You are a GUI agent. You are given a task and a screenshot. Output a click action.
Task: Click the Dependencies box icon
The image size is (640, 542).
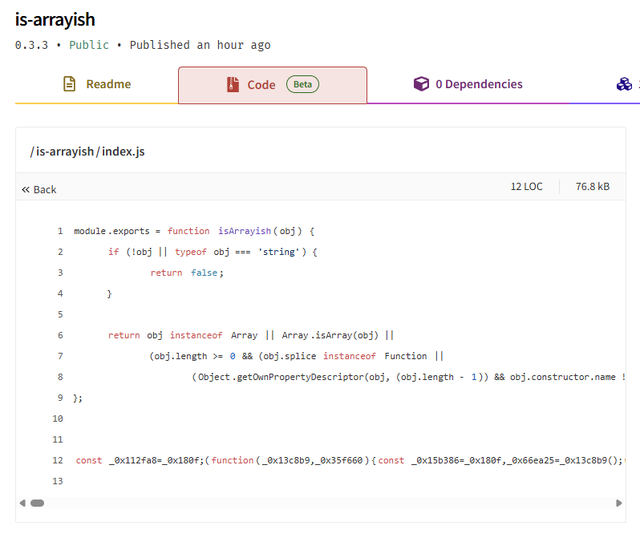[421, 84]
